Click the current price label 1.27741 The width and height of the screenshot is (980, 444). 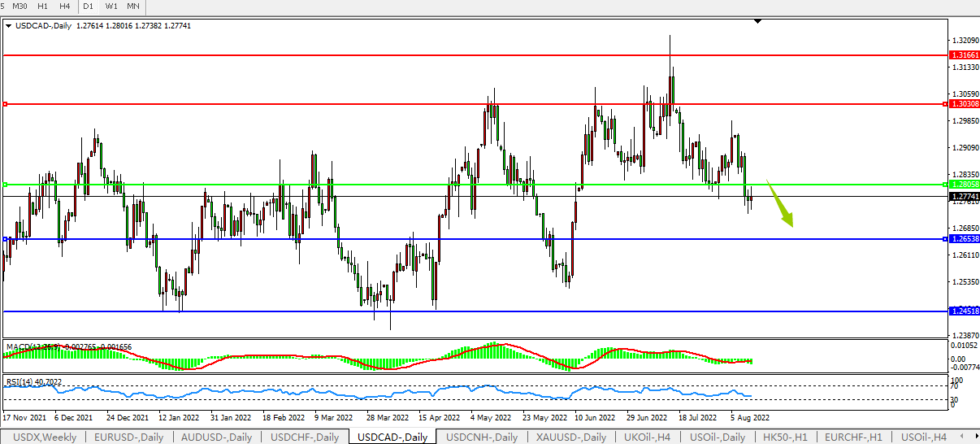click(x=963, y=197)
